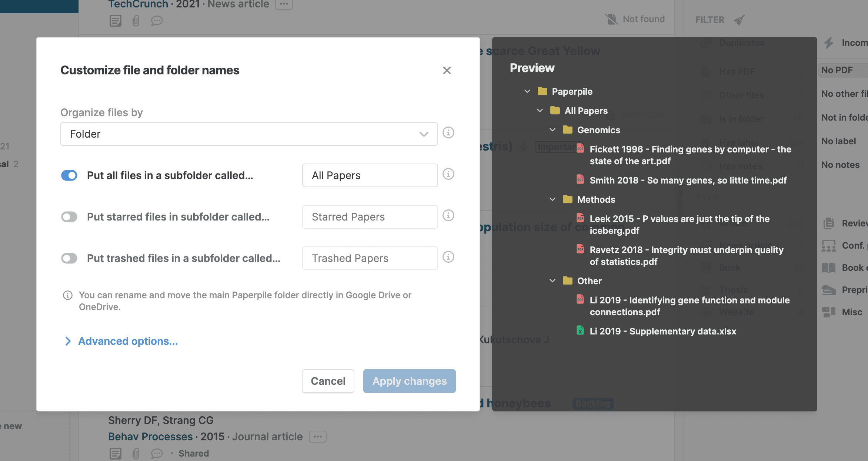Click info icon next to Starred Papers field
This screenshot has width=868, height=461.
(x=448, y=215)
